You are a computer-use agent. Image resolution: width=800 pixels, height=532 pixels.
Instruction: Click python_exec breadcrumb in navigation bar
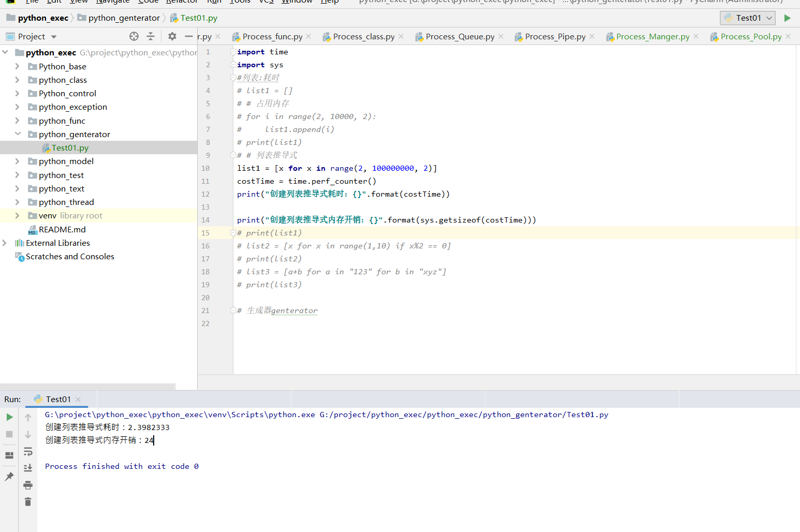pos(43,18)
